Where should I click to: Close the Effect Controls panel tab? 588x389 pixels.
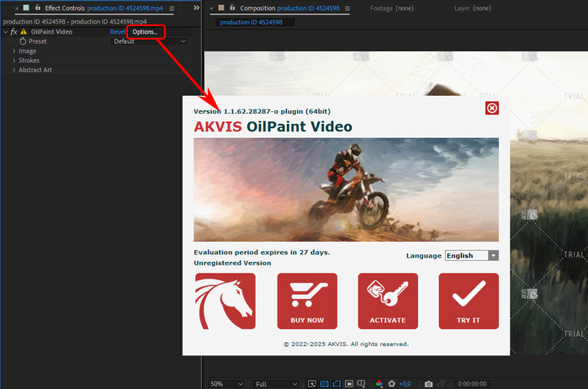[x=17, y=8]
